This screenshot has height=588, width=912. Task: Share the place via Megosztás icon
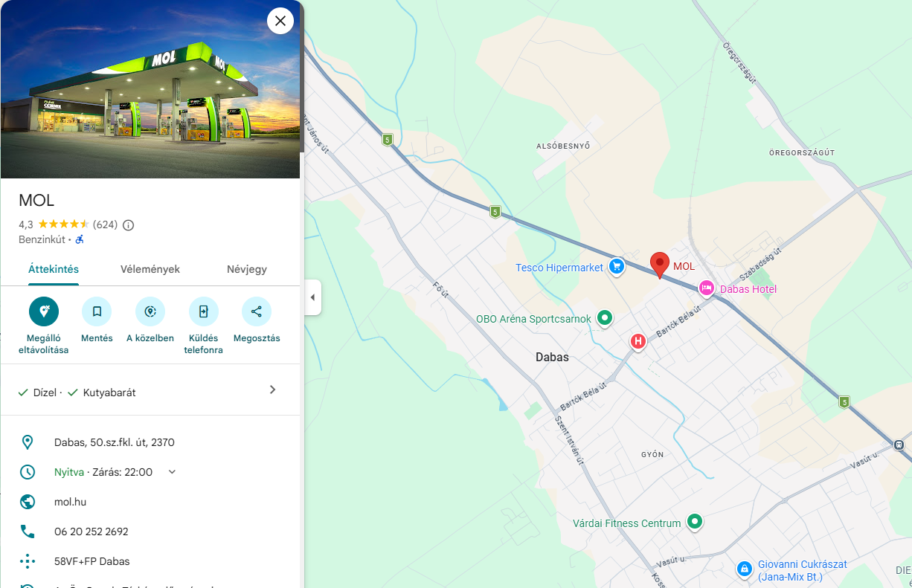257,311
